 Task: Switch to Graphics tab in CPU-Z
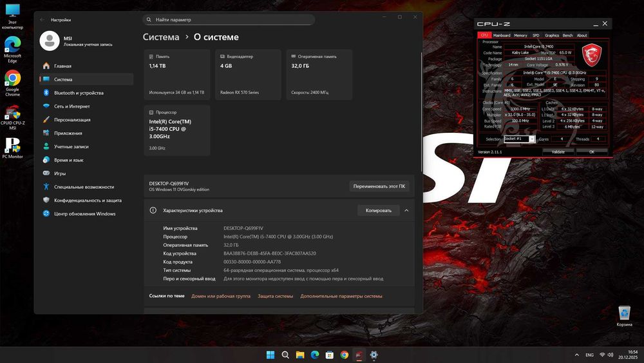point(552,35)
